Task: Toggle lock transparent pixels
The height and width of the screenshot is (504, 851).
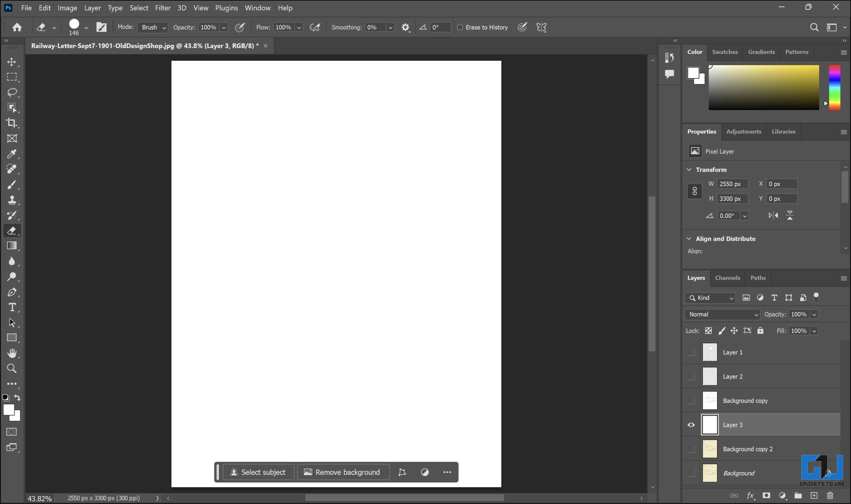Action: click(708, 331)
